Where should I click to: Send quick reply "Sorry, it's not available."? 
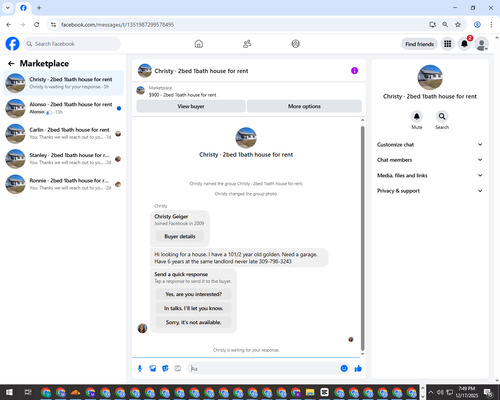pos(194,322)
